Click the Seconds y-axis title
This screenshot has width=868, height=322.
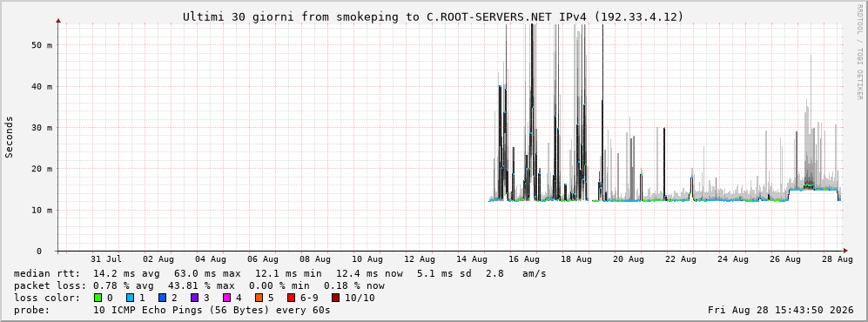tap(10, 138)
